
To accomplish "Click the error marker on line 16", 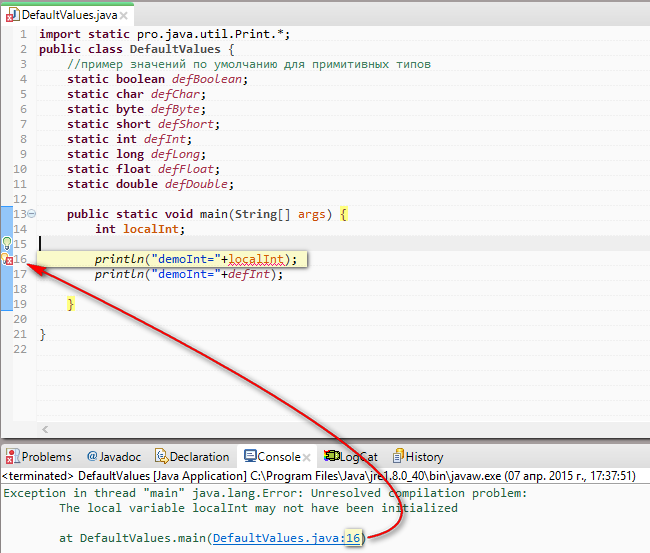I will 8,260.
